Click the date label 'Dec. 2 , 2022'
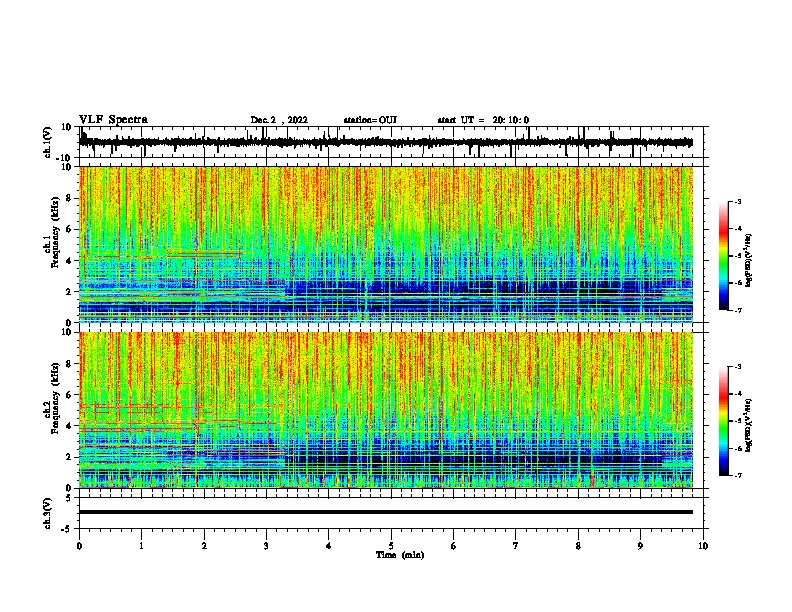This screenshot has width=792, height=612. [x=279, y=120]
